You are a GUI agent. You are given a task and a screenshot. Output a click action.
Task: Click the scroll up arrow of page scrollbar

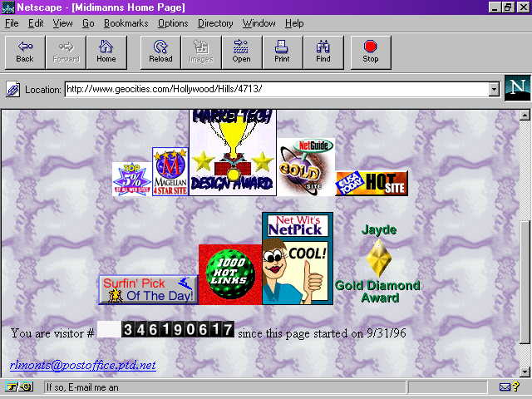coord(525,115)
